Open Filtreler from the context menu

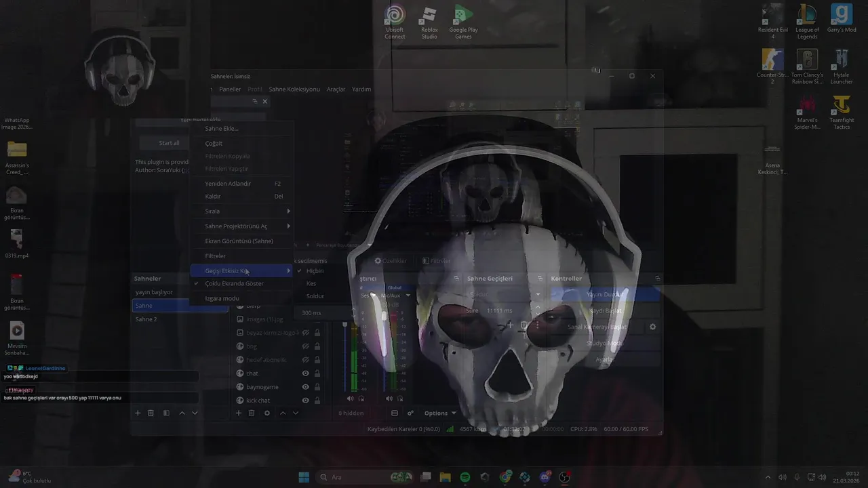coord(241,256)
